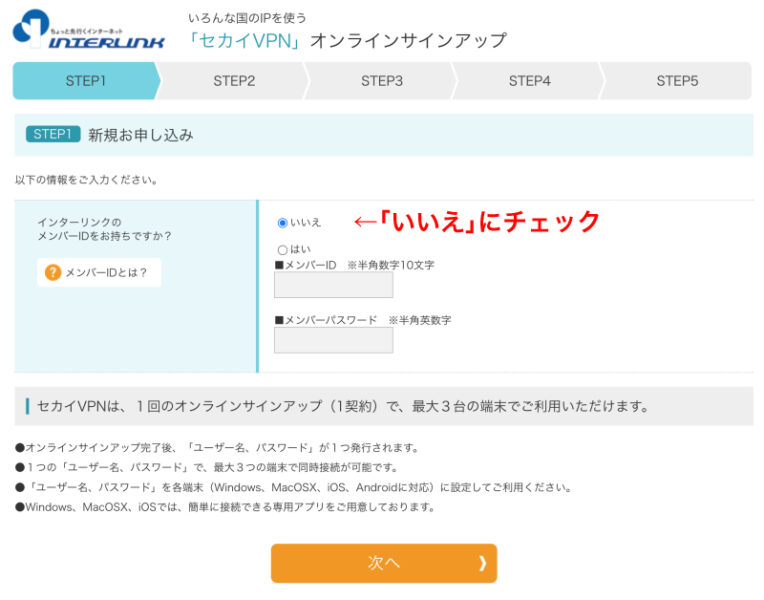Open the STEP3 progress tab

click(x=382, y=81)
